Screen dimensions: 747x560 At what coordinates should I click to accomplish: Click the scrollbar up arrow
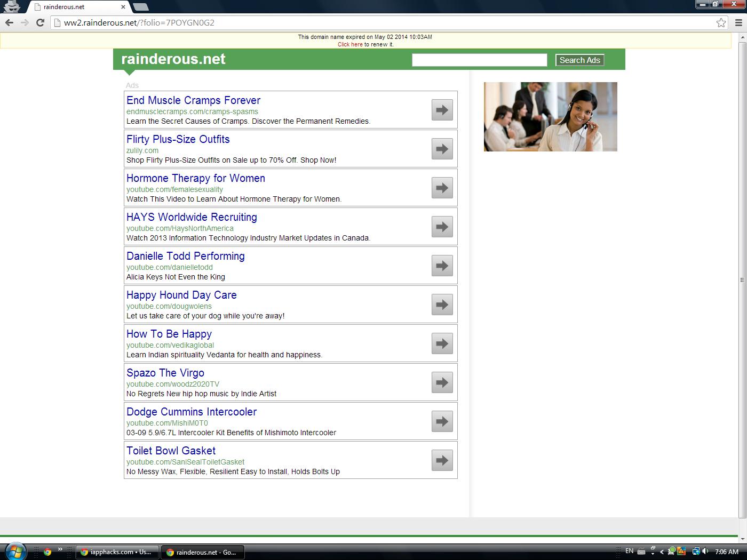pyautogui.click(x=742, y=37)
